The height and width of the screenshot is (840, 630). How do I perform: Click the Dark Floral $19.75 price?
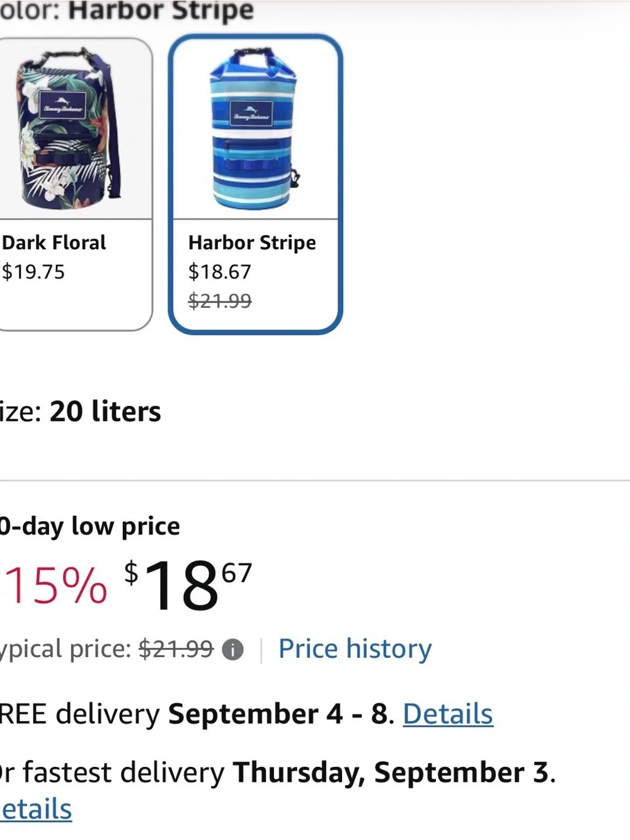click(33, 272)
